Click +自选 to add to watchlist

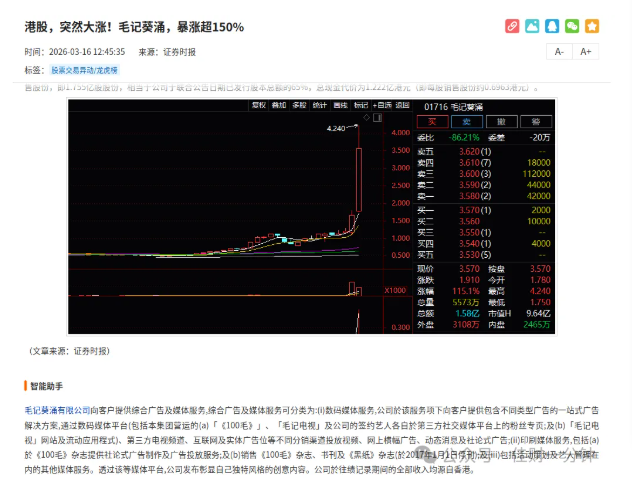point(382,105)
